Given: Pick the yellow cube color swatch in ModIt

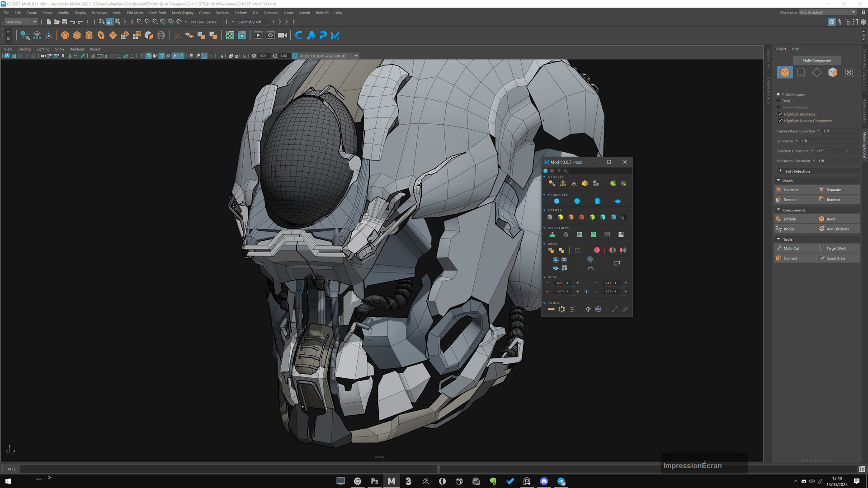Looking at the screenshot, I should click(560, 217).
